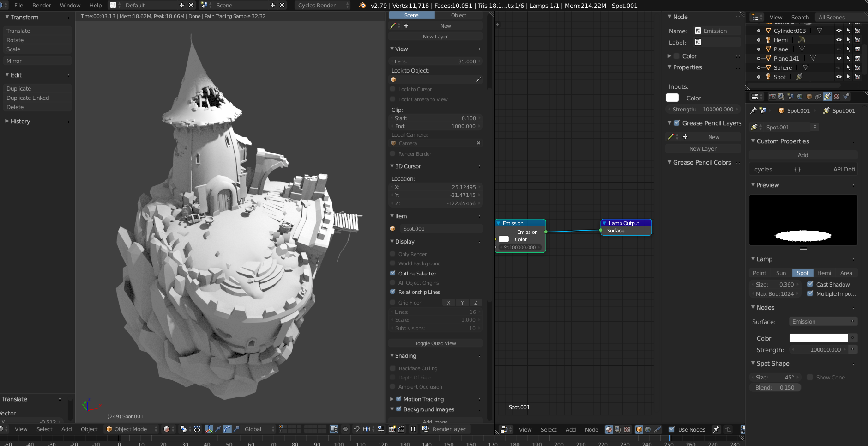
Task: Select the Object properties cube icon
Action: [x=809, y=97]
